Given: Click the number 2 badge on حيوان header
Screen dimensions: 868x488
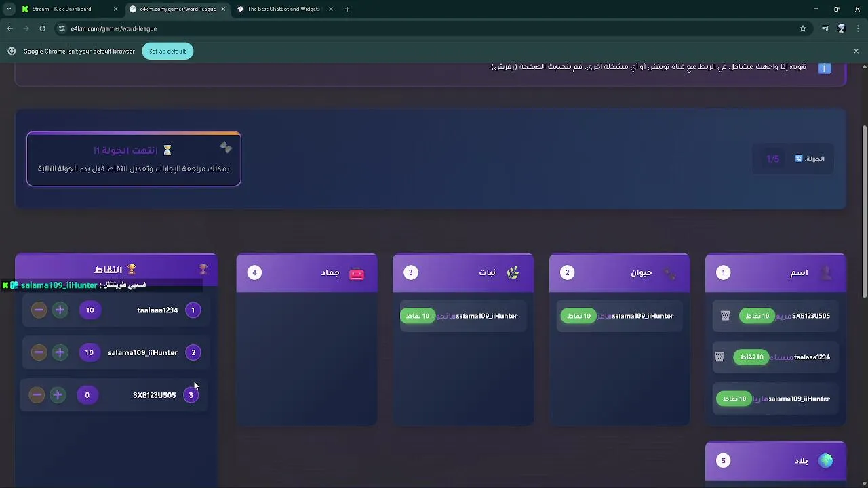Looking at the screenshot, I should click(x=567, y=272).
